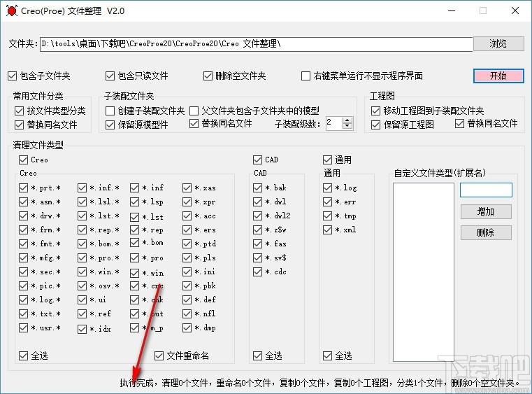Screen dimensions: 532x394
Task: Toggle the *.z$w file type checkbox
Action: 257,230
